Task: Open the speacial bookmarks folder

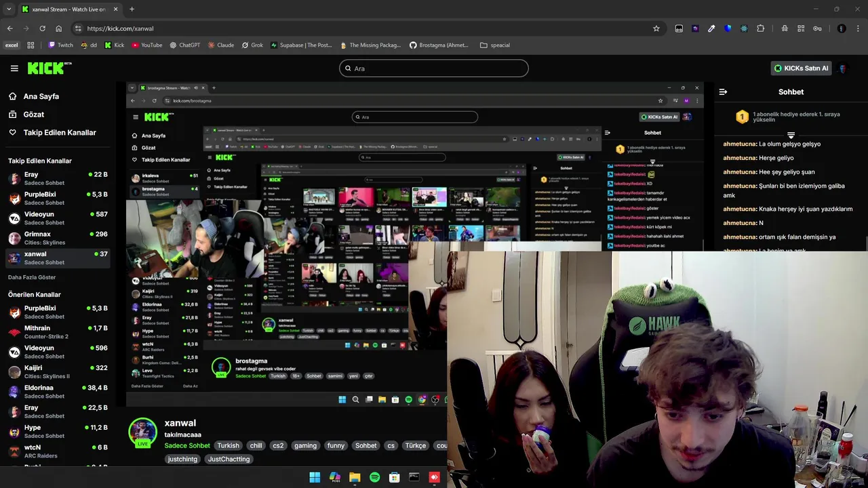Action: tap(495, 45)
